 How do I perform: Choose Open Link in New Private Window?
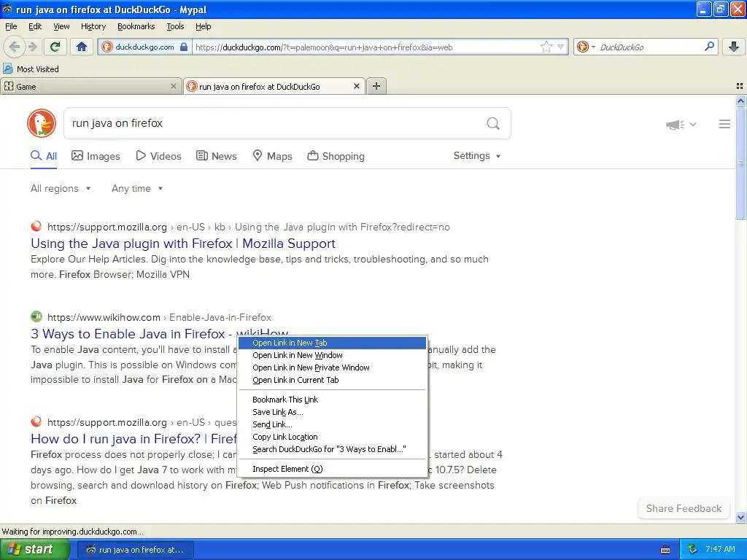332,367
